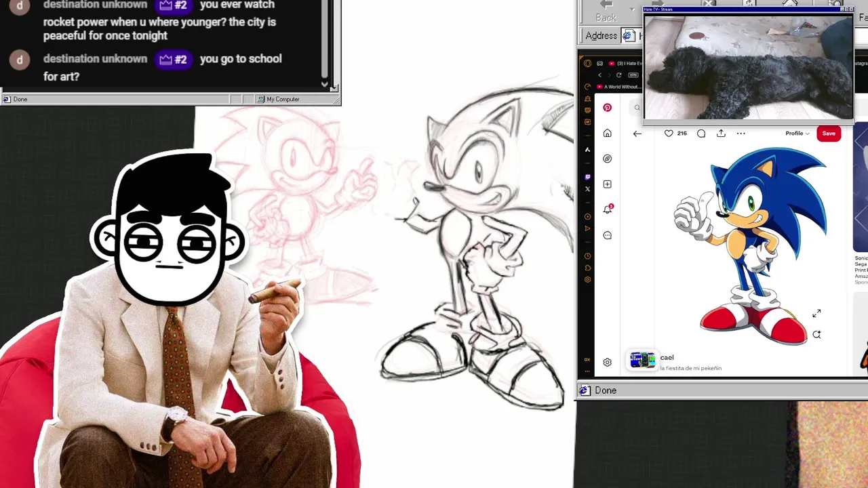868x488 pixels.
Task: Open X icon in Opera sidebar
Action: [587, 189]
